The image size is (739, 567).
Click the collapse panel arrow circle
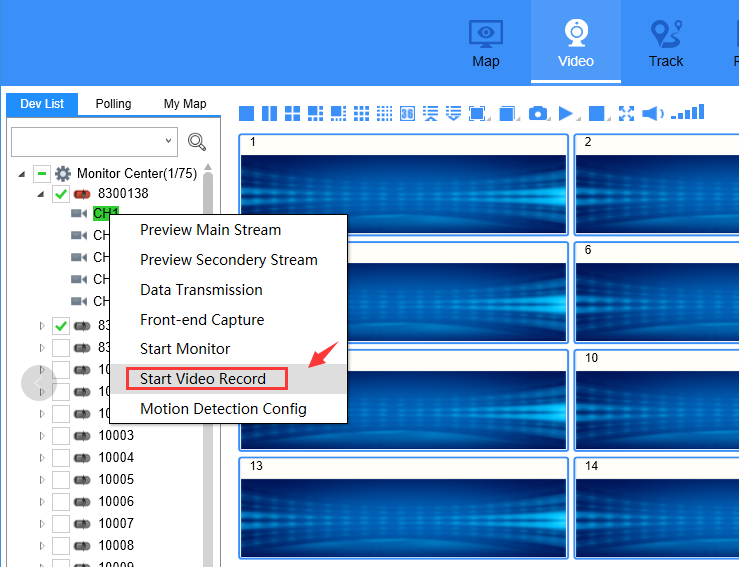[39, 383]
